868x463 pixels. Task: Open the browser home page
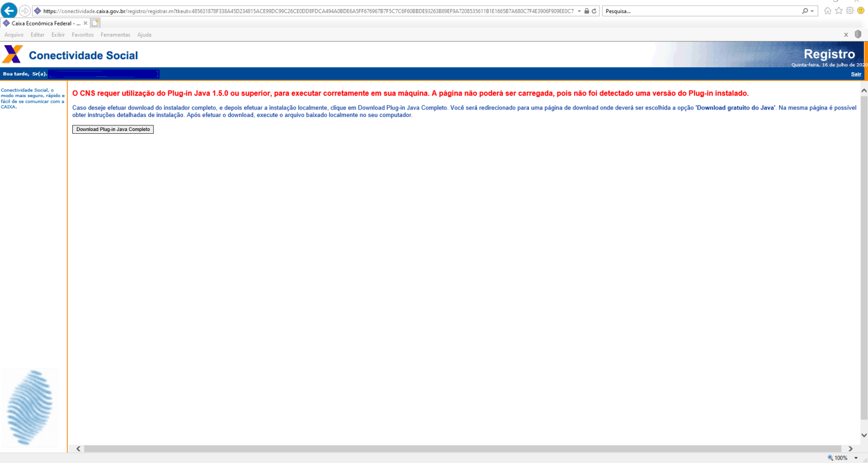pyautogui.click(x=828, y=10)
